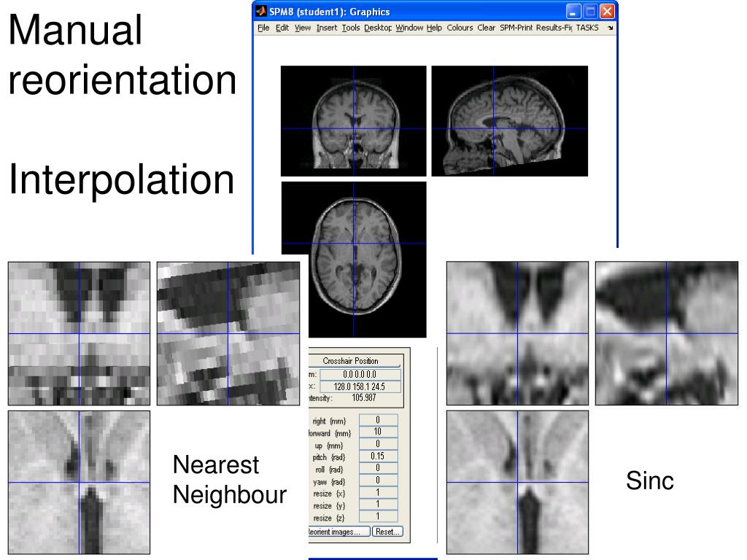This screenshot has height=560, width=747.
Task: Click the Nearest Neighbour coronal zoom image
Action: click(x=79, y=333)
